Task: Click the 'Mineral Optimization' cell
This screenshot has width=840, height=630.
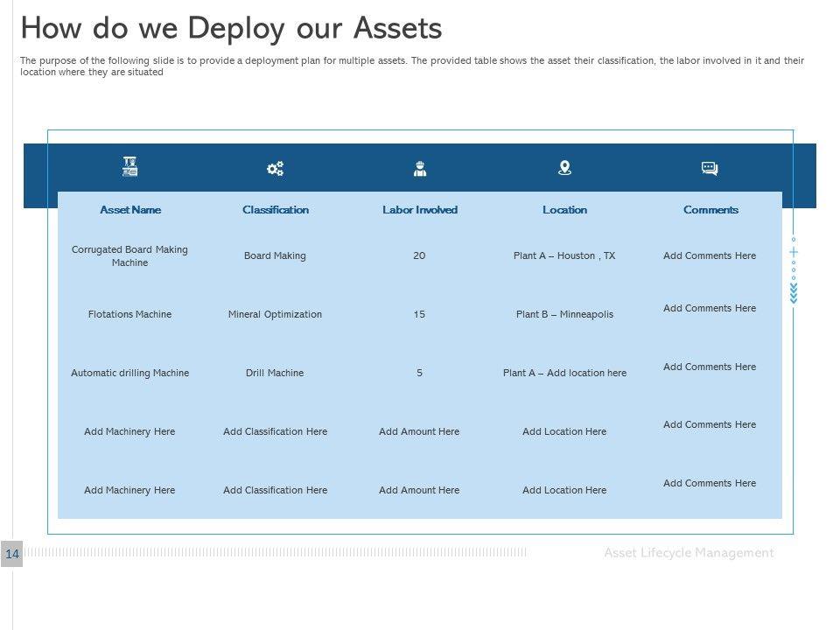Action: click(275, 314)
